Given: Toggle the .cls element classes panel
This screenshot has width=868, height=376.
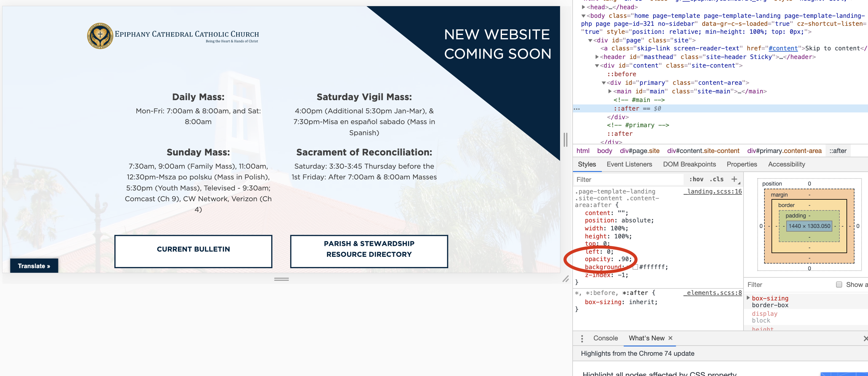Looking at the screenshot, I should (x=717, y=179).
